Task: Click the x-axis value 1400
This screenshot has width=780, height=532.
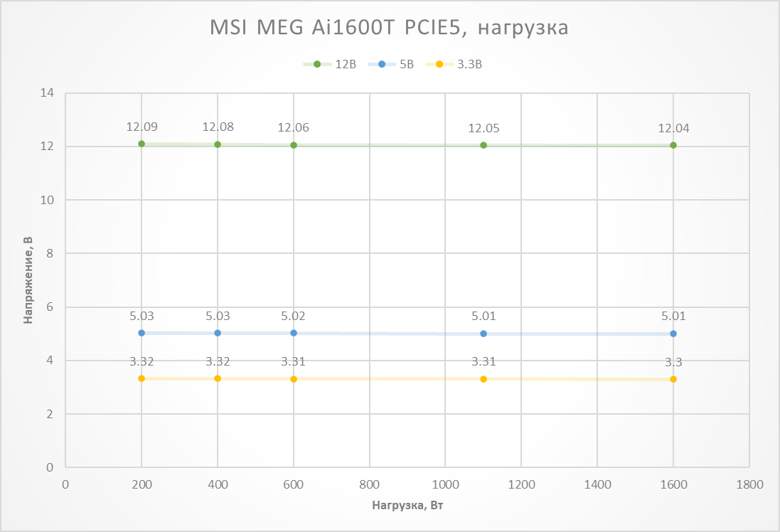Action: [x=597, y=485]
